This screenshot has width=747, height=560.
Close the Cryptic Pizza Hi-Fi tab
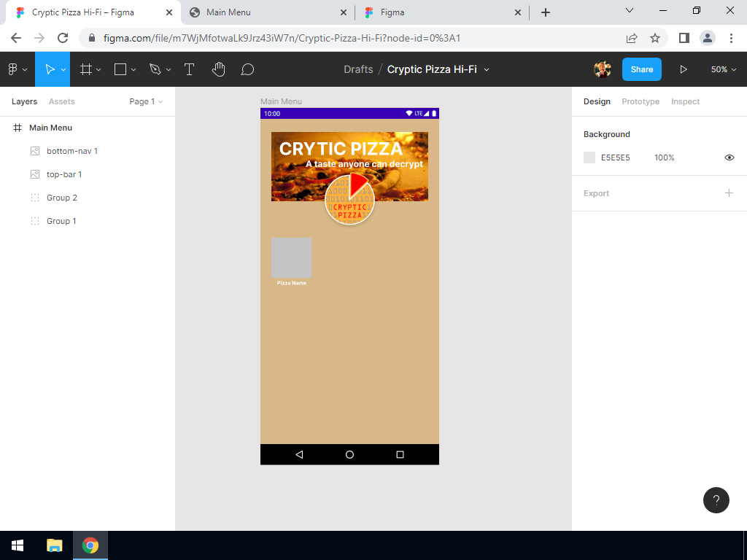(x=169, y=12)
